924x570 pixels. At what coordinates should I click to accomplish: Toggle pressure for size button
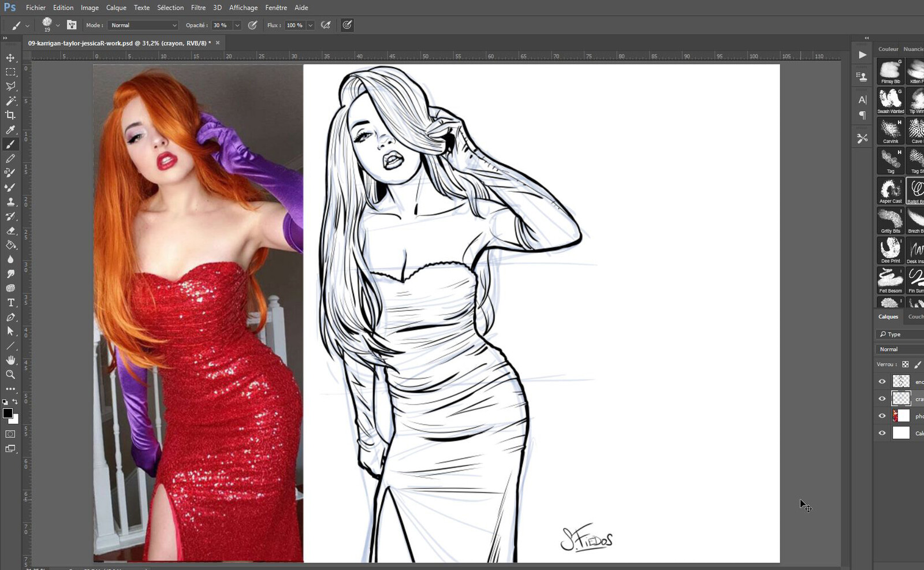[347, 25]
